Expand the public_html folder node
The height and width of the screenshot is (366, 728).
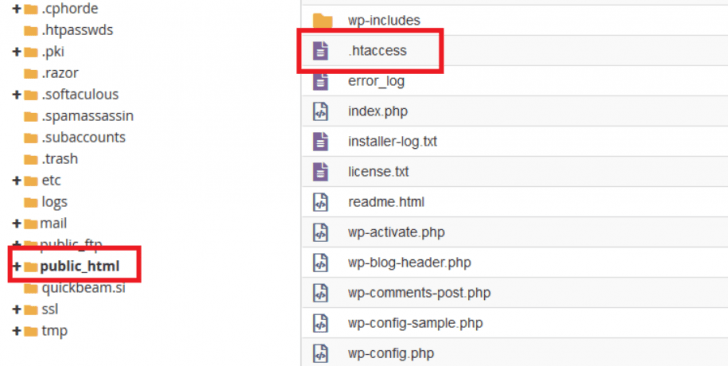17,266
